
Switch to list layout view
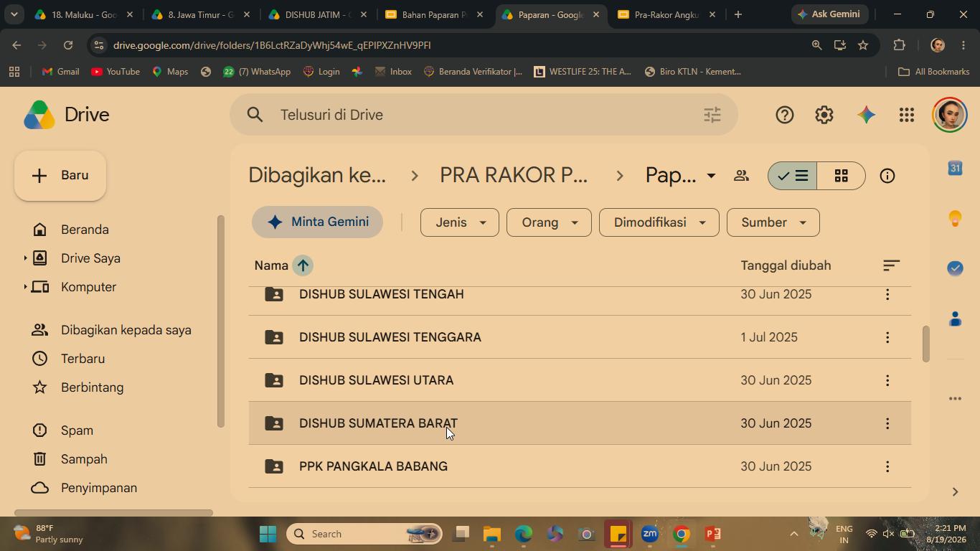pyautogui.click(x=793, y=176)
